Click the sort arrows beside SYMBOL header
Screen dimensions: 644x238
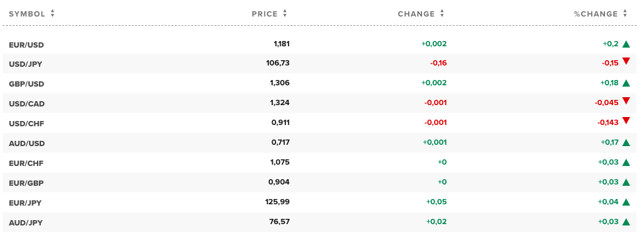click(53, 13)
